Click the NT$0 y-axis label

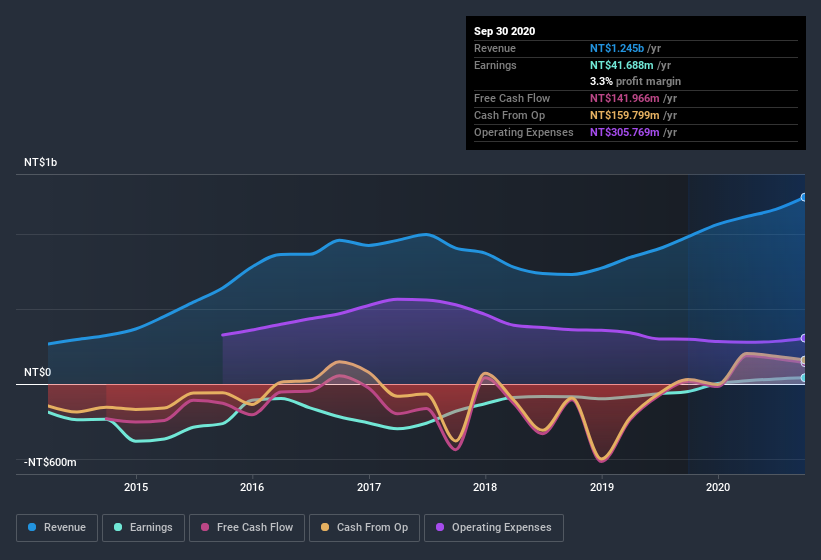pos(38,372)
